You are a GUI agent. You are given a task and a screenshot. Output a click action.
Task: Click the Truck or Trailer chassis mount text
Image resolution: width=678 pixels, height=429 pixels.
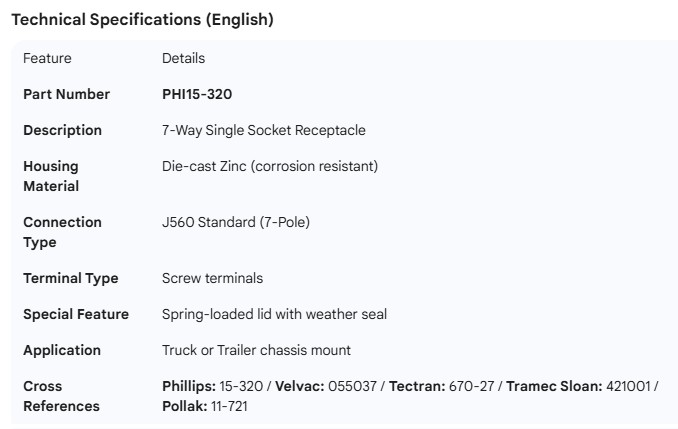coord(256,350)
